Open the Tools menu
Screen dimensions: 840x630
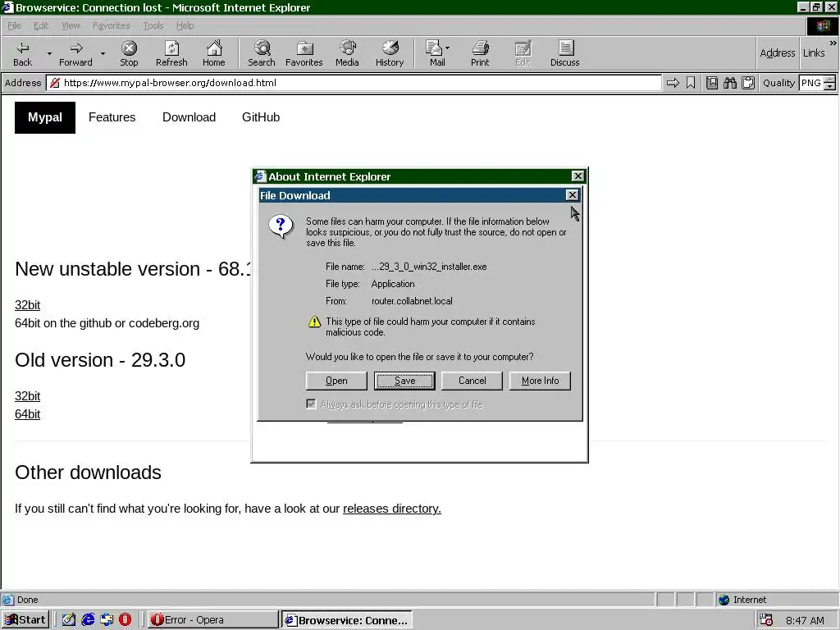(153, 25)
